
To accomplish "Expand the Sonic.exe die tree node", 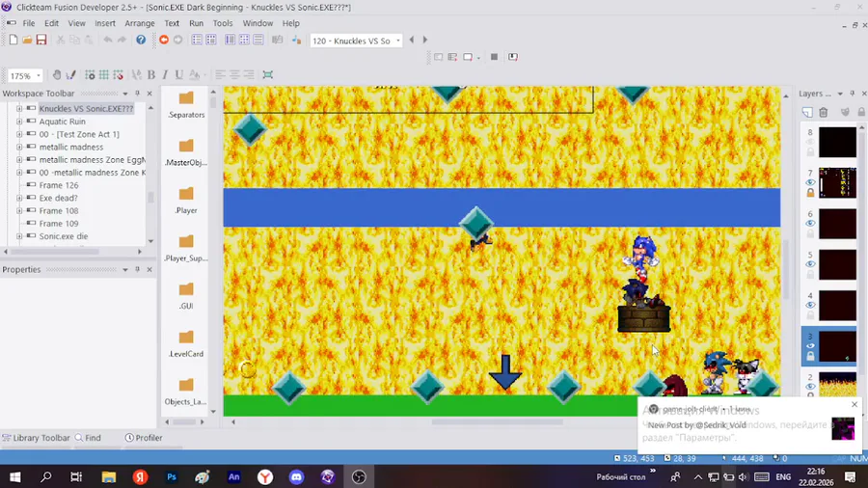I will (19, 236).
